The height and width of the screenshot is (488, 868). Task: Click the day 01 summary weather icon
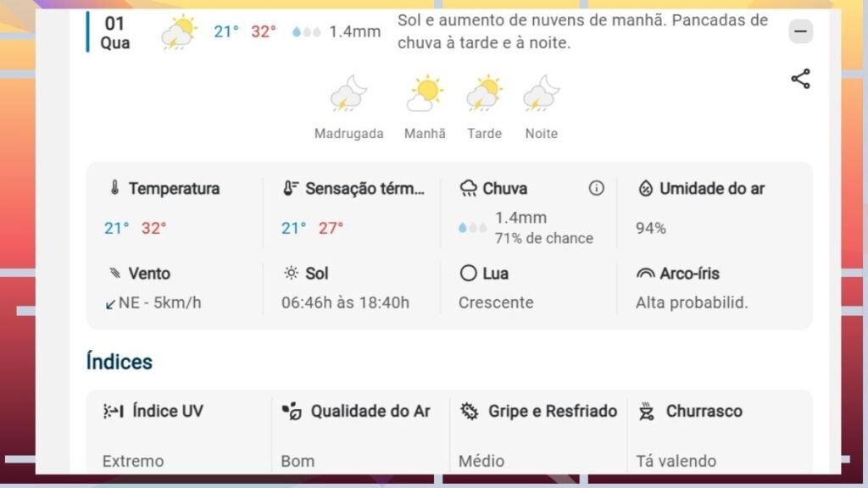180,32
